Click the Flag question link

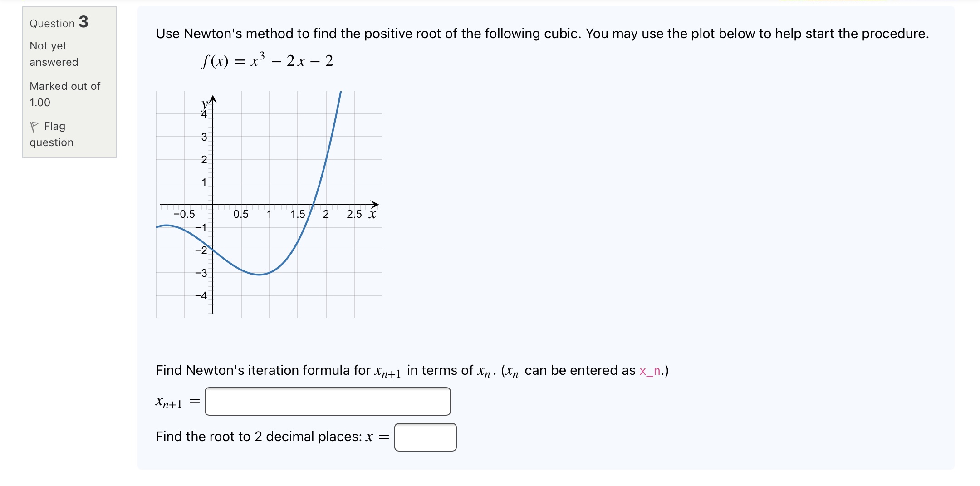coord(51,134)
